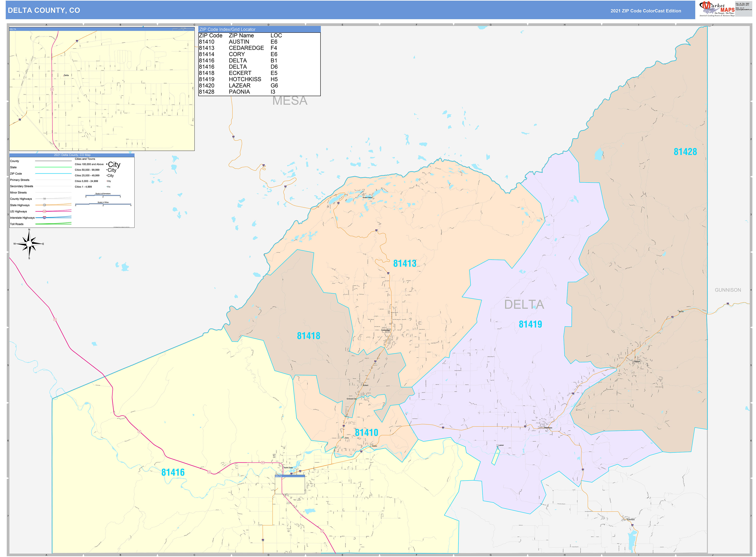Select the 81416 ZIP code label on map

point(173,472)
